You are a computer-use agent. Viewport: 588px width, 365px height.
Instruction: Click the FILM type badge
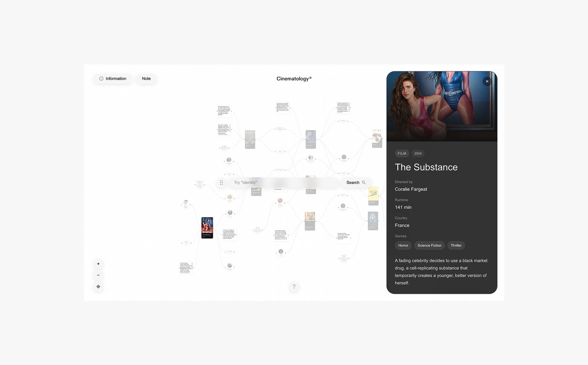402,153
